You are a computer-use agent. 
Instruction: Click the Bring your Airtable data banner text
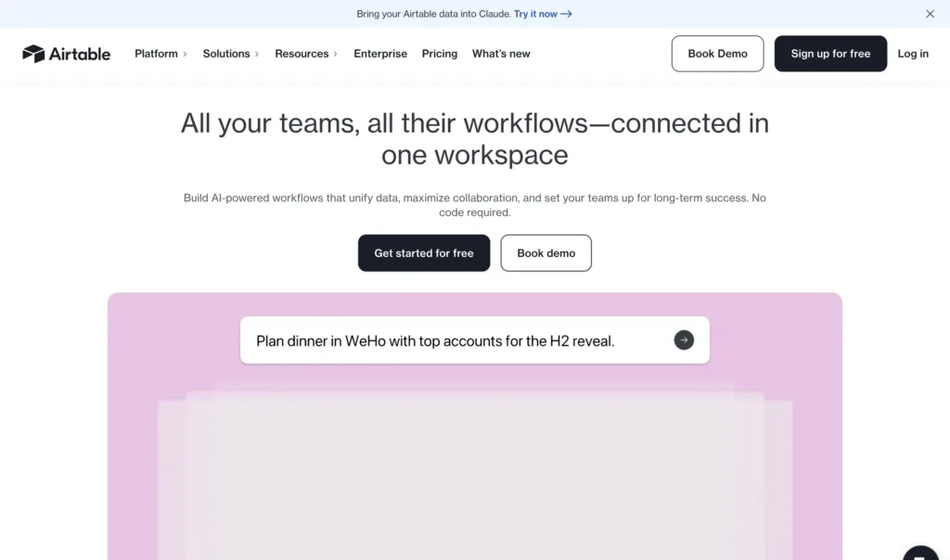[434, 14]
